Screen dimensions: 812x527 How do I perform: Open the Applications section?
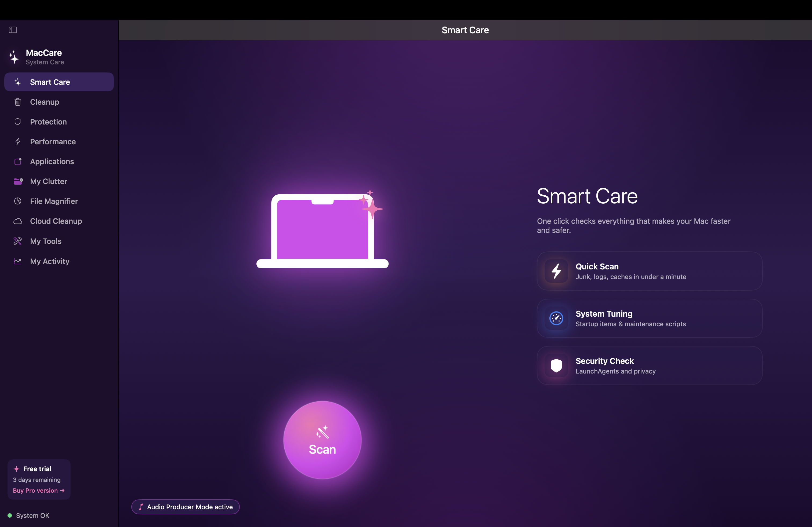(x=59, y=162)
